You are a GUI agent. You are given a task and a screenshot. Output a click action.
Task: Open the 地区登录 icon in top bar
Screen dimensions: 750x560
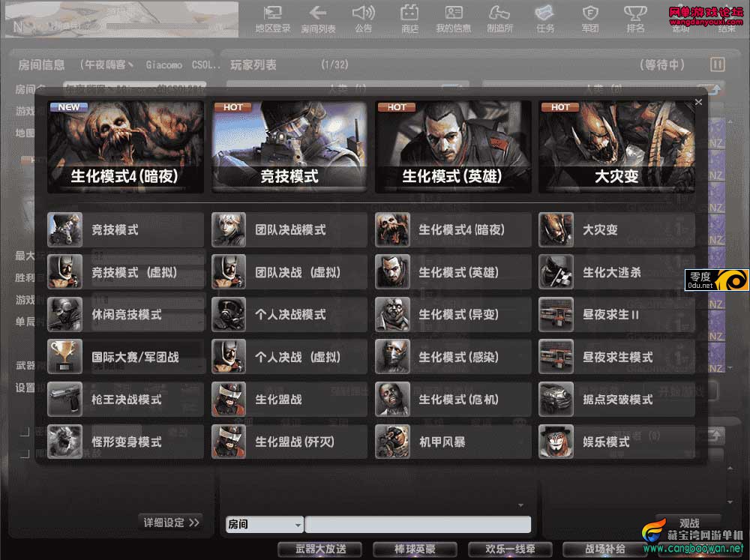pos(273,19)
